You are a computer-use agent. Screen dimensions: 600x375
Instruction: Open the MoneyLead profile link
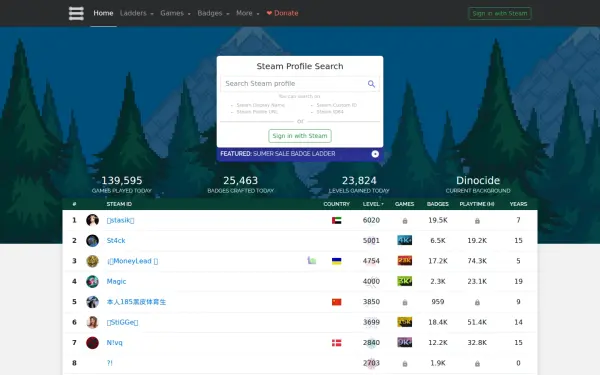132,261
